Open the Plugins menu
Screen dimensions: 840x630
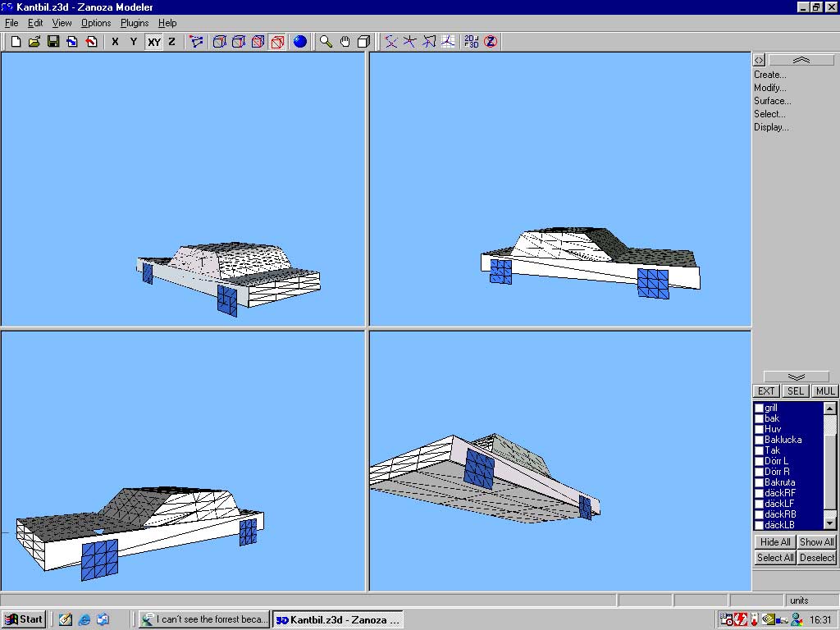(135, 23)
